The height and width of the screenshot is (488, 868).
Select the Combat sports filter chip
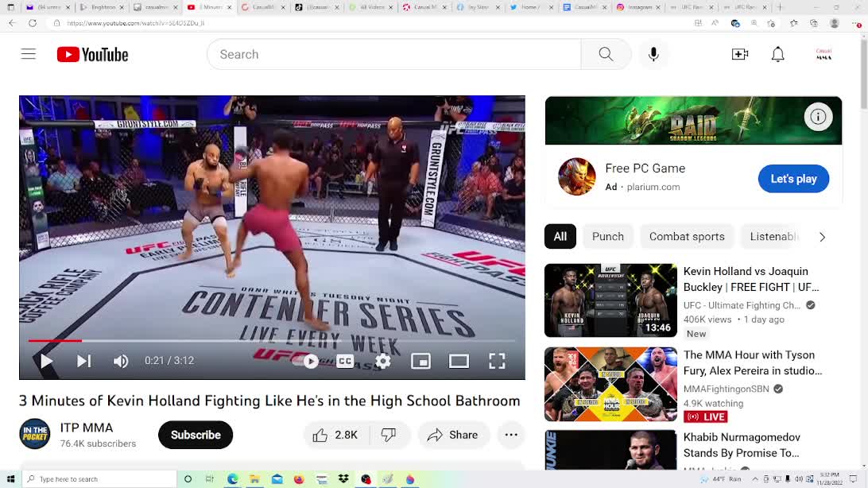687,237
